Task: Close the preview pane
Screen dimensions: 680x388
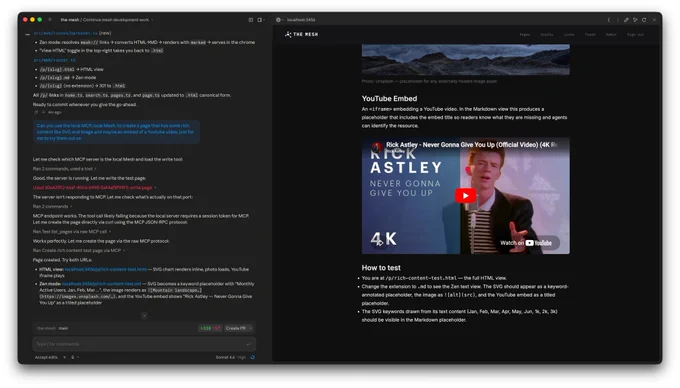Action: [x=654, y=20]
